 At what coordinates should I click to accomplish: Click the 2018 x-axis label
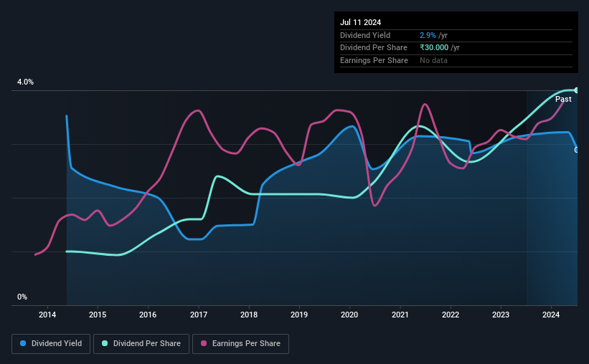249,315
